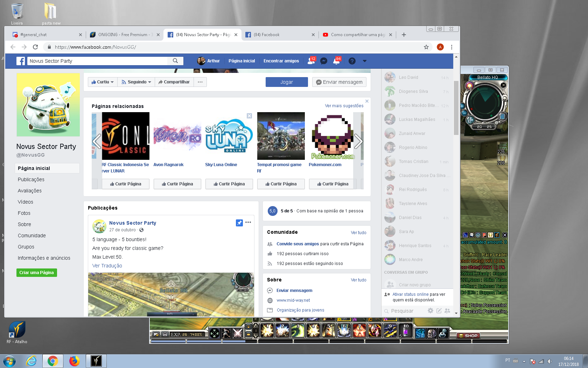The height and width of the screenshot is (368, 588).
Task: Like RF Classic Indonesia page
Action: [126, 184]
